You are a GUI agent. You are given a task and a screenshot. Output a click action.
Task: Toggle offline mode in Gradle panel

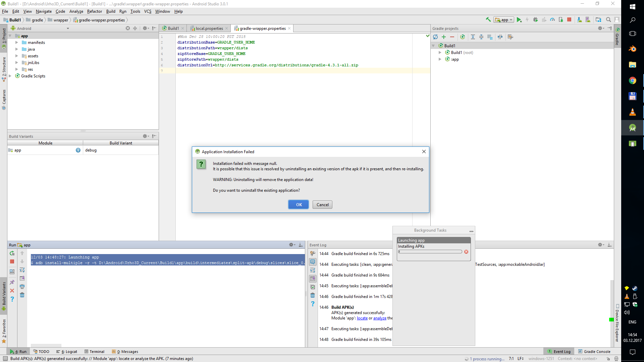pyautogui.click(x=500, y=37)
